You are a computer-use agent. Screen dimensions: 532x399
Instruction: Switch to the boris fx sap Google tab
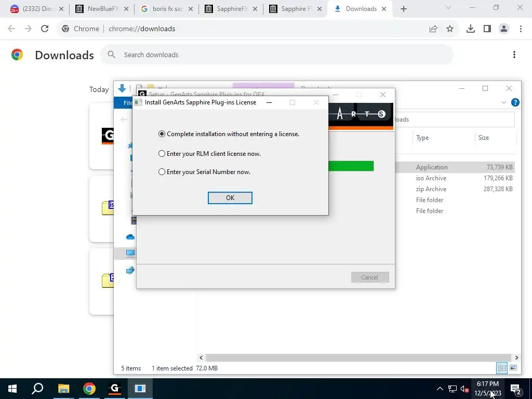click(x=166, y=9)
